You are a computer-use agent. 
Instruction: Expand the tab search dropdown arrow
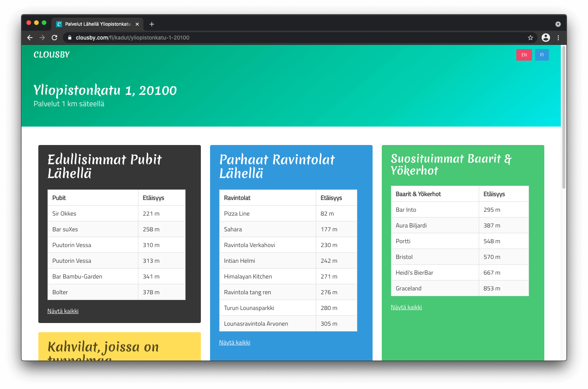(558, 24)
